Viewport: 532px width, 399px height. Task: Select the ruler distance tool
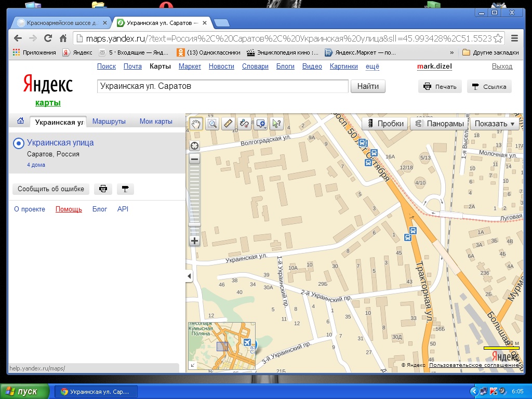[229, 124]
